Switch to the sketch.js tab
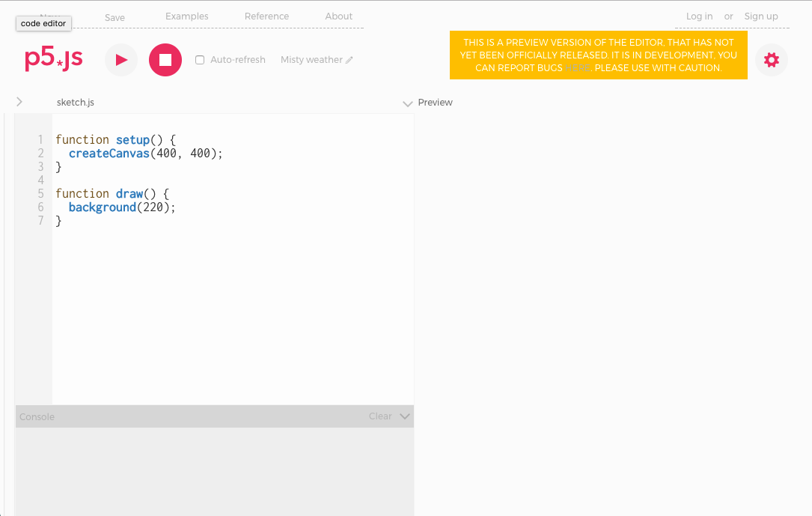Screen dimensions: 812x516 point(75,103)
